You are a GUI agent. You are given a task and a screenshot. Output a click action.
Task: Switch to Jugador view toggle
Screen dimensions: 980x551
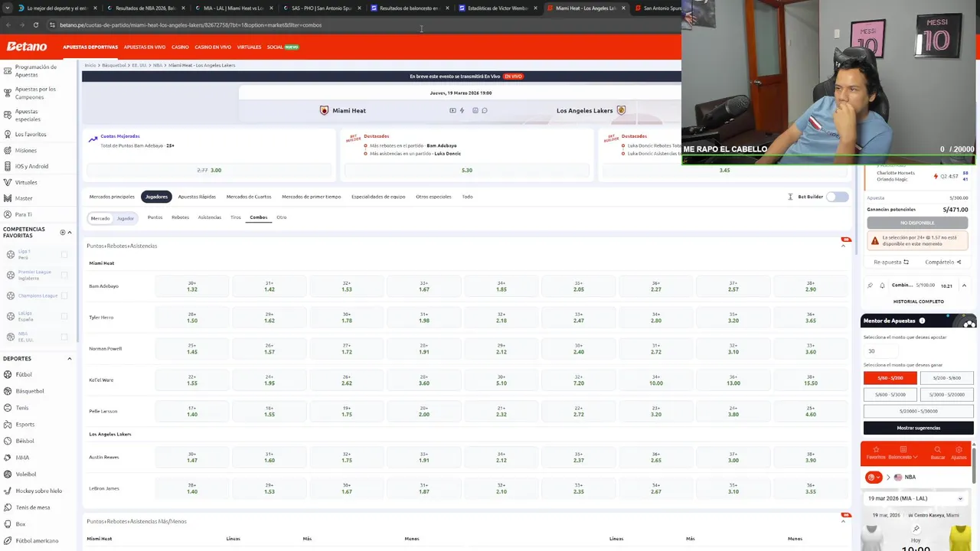126,218
